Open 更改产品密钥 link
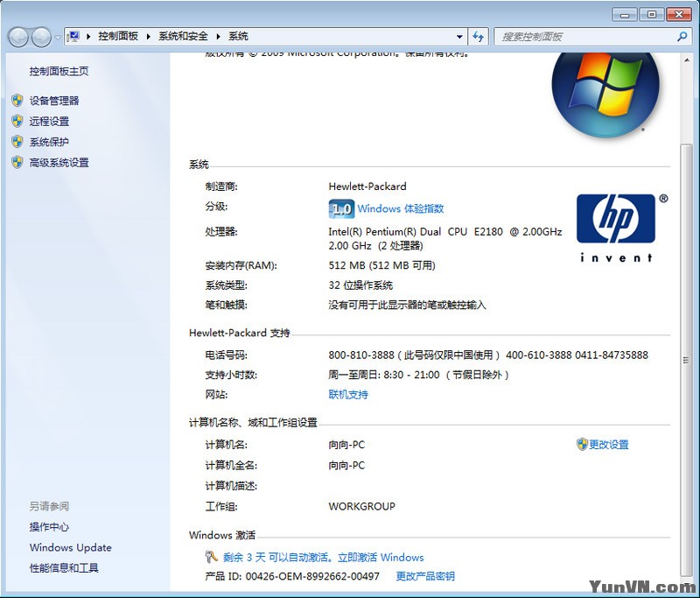Viewport: 700px width, 598px height. [425, 576]
